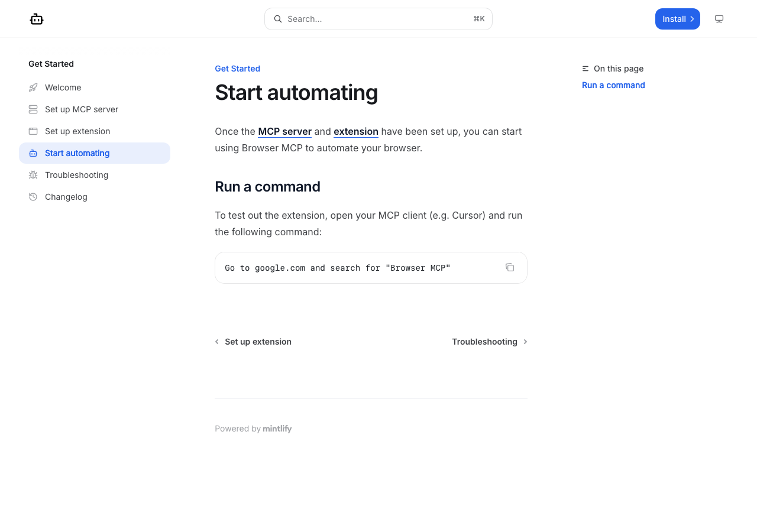Click the Install button
Image resolution: width=757 pixels, height=532 pixels.
(x=678, y=19)
